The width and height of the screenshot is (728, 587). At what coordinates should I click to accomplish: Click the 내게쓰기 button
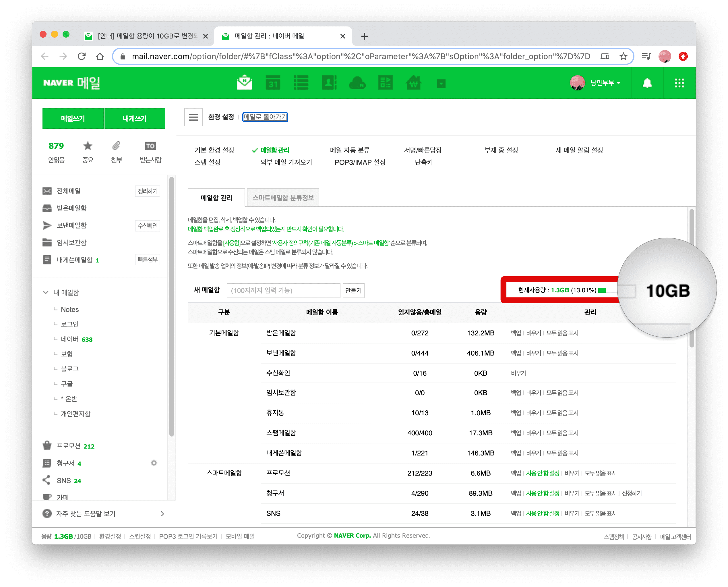[135, 118]
